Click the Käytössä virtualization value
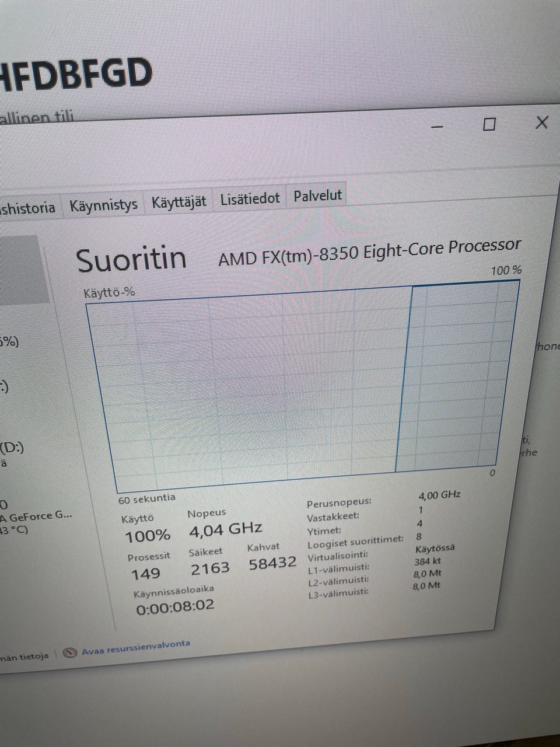This screenshot has width=560, height=747. pos(435,549)
